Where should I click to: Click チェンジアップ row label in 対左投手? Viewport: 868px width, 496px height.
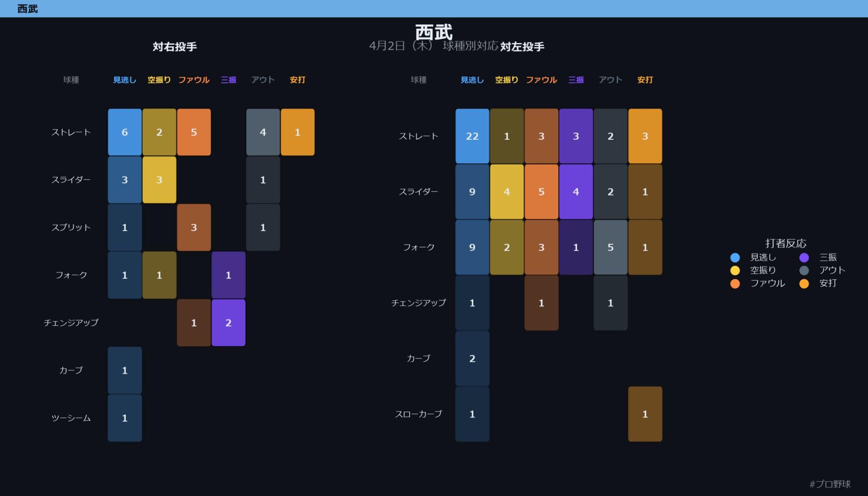pyautogui.click(x=419, y=303)
